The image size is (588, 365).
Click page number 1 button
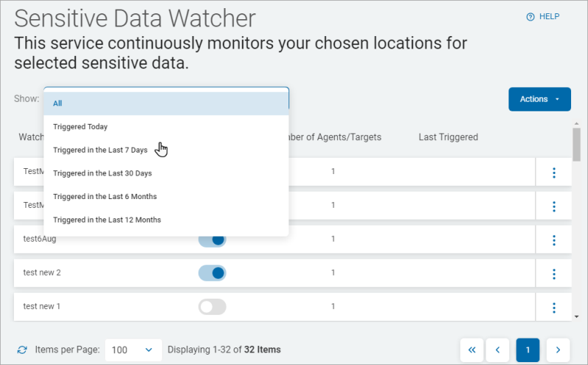pyautogui.click(x=528, y=350)
